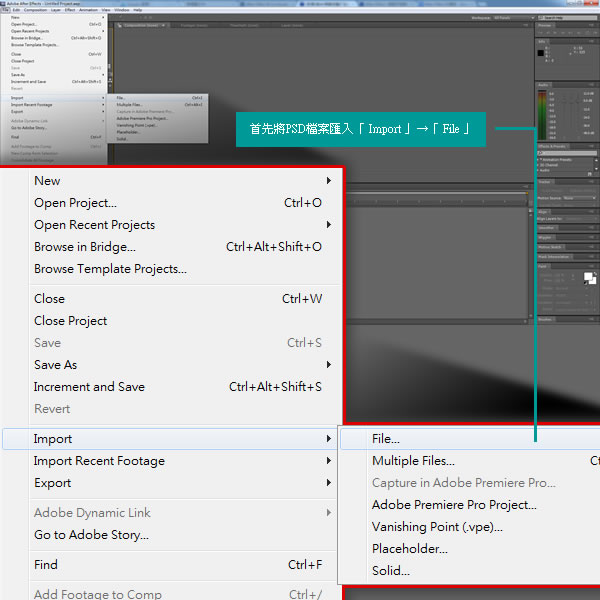The height and width of the screenshot is (600, 600).
Task: Open the Composition panel tab dropdown
Action: coord(163,25)
